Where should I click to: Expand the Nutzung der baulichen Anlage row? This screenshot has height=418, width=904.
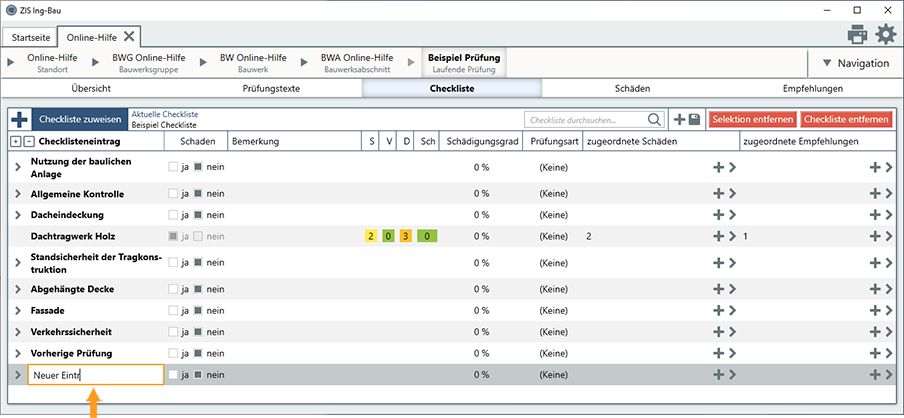pyautogui.click(x=18, y=167)
